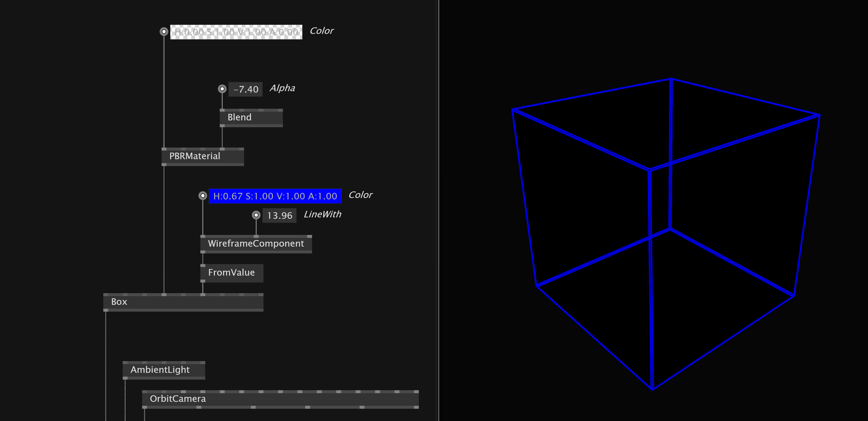868x421 pixels.
Task: Click the connector handle on the blue Color swatch
Action: [x=202, y=195]
